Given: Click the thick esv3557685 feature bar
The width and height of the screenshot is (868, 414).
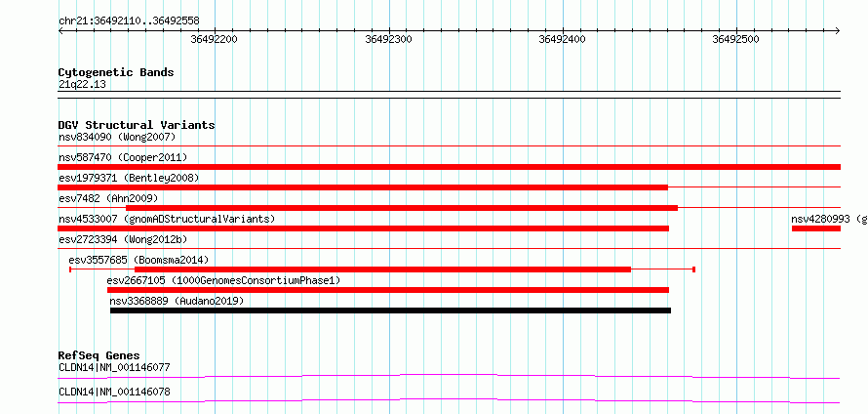Looking at the screenshot, I should coord(382,269).
